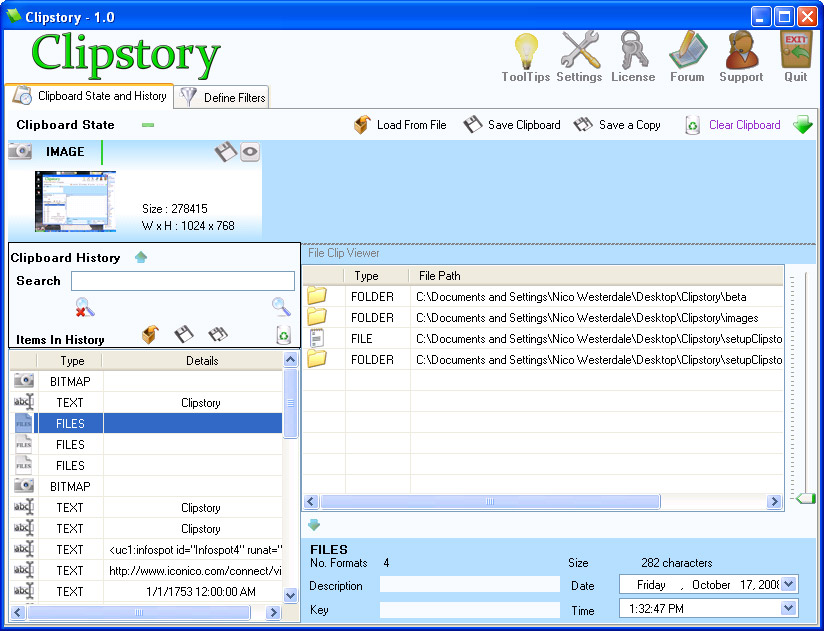Toggle the ToolTips lightbulb icon
The image size is (824, 631).
click(x=526, y=51)
